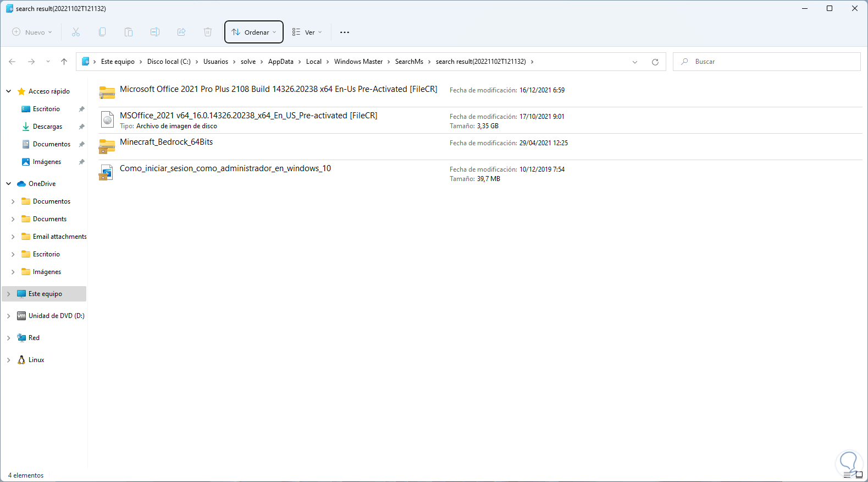Click the solve segment in address path
The width and height of the screenshot is (868, 482).
[x=248, y=62]
